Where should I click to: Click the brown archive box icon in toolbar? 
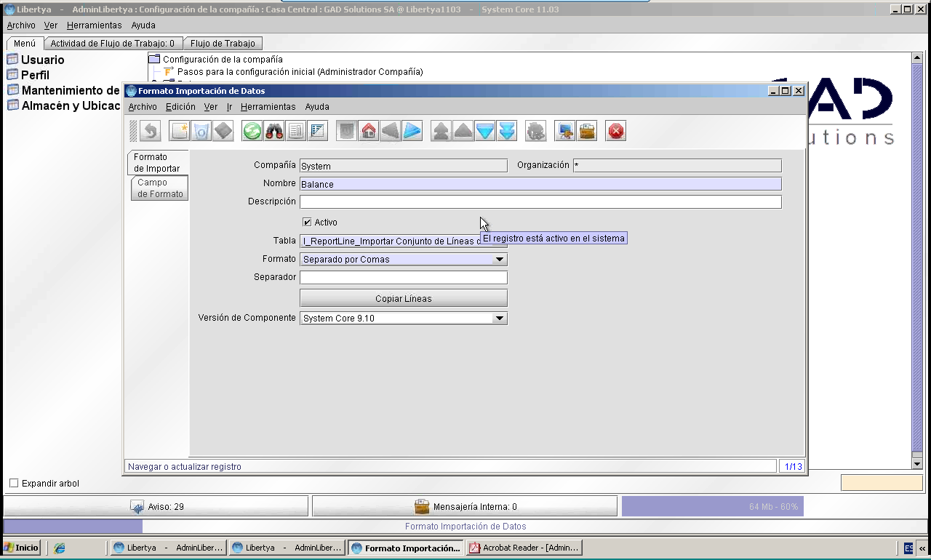587,131
